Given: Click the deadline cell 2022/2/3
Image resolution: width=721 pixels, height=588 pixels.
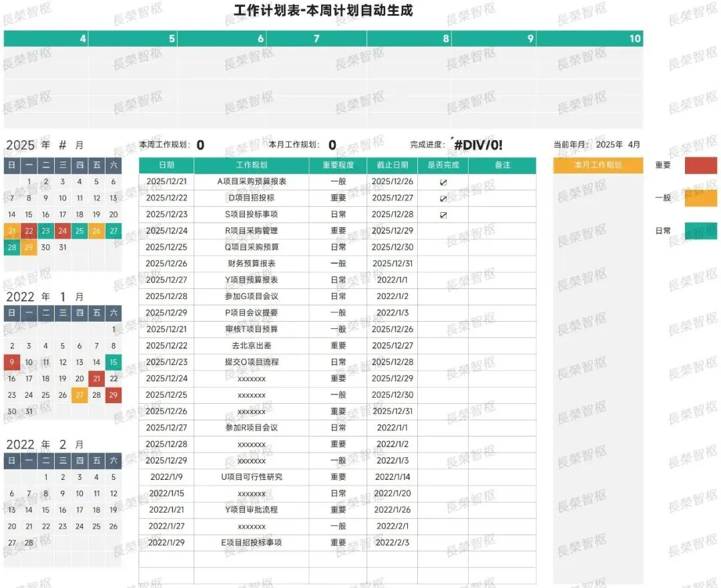Looking at the screenshot, I should [x=393, y=543].
